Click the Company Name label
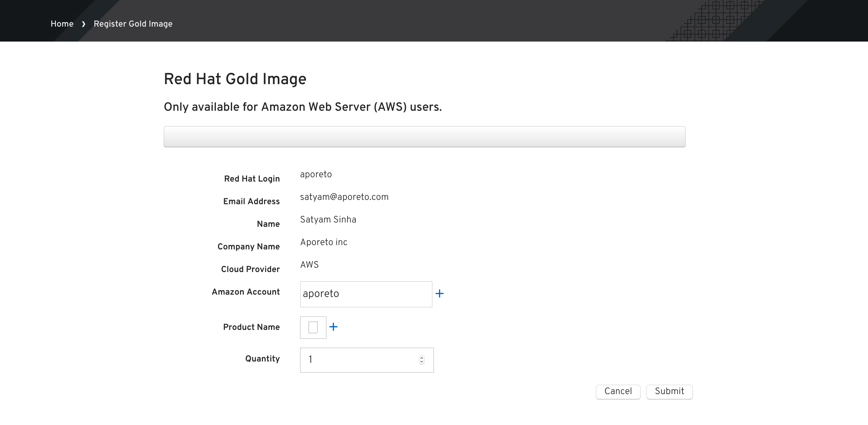Image resolution: width=868 pixels, height=425 pixels. 248,246
